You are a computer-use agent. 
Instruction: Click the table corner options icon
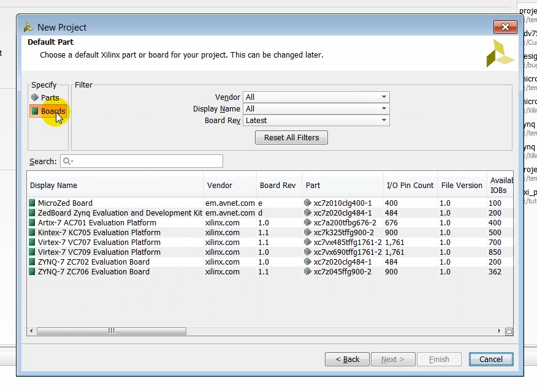pyautogui.click(x=509, y=331)
